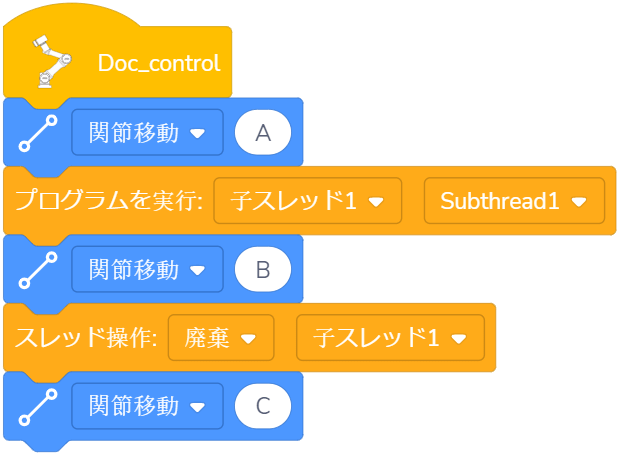Screen dimensions: 619x454
Task: Open the 廃棄 thread operation dropdown
Action: point(221,338)
